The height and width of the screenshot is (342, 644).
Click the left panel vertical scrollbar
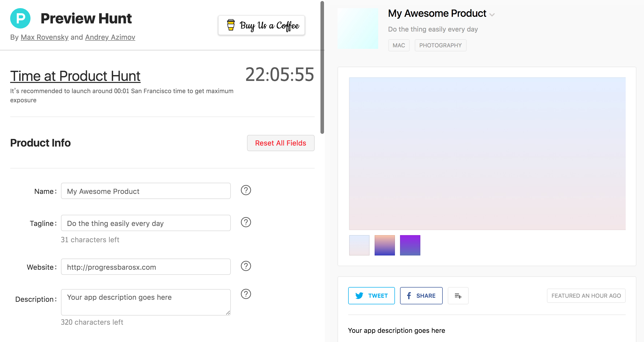point(322,67)
